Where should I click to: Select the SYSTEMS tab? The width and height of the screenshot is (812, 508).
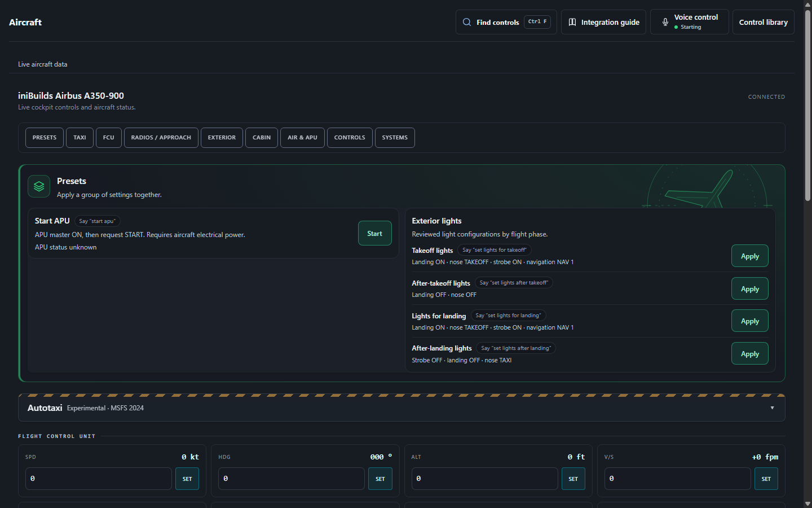(x=395, y=138)
